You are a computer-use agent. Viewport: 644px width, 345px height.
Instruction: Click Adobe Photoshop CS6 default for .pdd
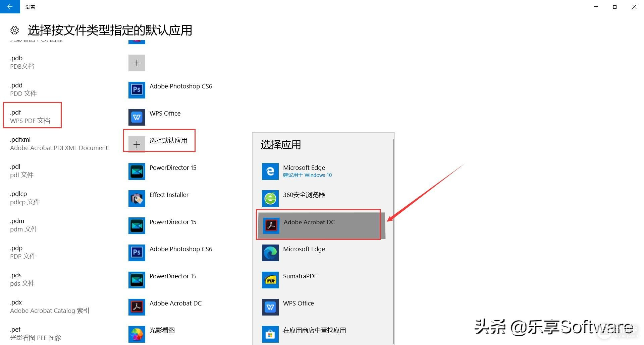pos(171,90)
